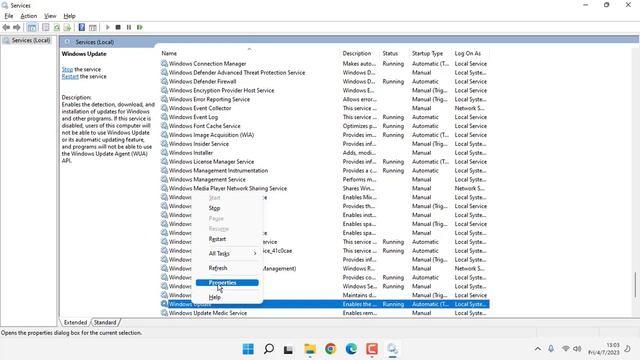640x360 pixels.
Task: Select the Windows Insider Service row
Action: [324, 144]
